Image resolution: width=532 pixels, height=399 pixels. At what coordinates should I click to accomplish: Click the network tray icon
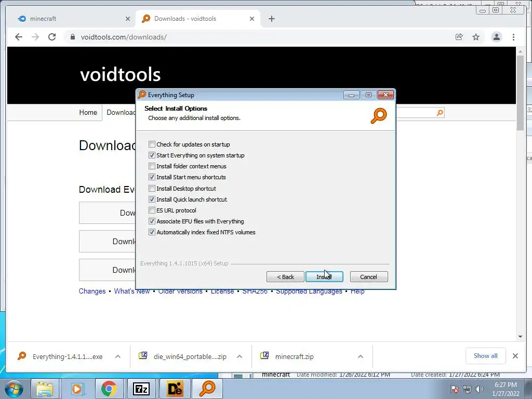(x=467, y=389)
